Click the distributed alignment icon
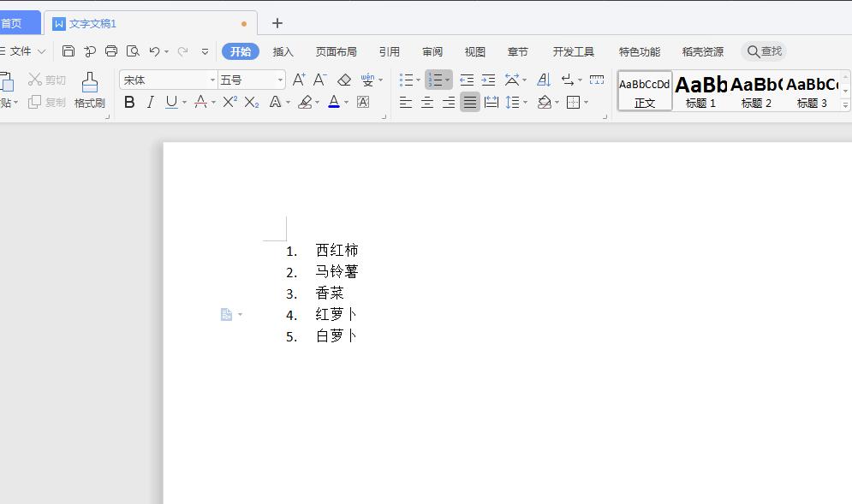The height and width of the screenshot is (504, 852). coord(492,102)
